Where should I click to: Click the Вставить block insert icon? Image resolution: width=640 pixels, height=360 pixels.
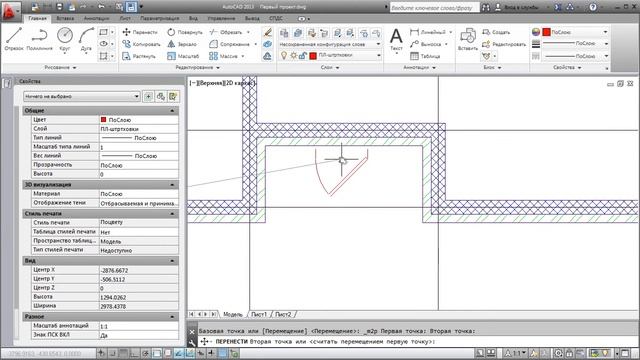point(467,39)
